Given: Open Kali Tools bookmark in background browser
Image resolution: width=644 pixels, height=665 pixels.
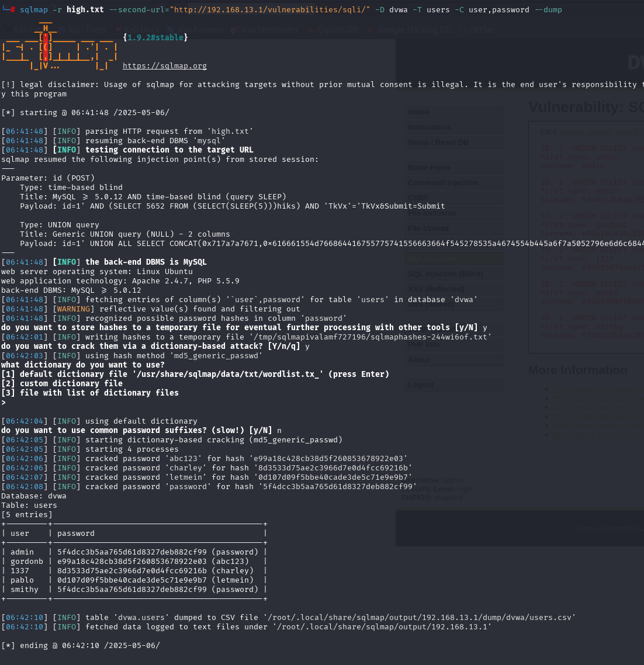Looking at the screenshot, I should pos(83,30).
